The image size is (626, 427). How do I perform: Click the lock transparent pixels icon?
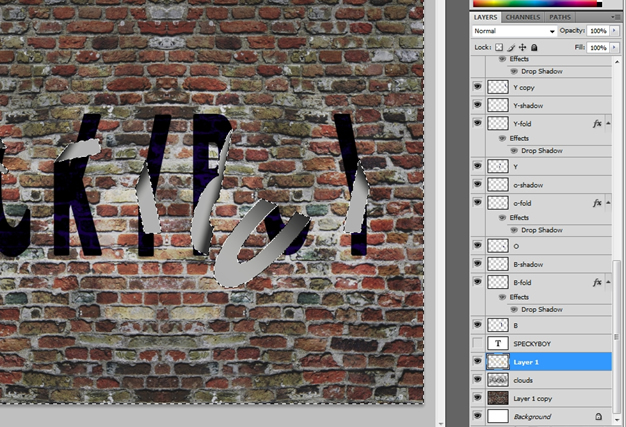click(x=499, y=47)
